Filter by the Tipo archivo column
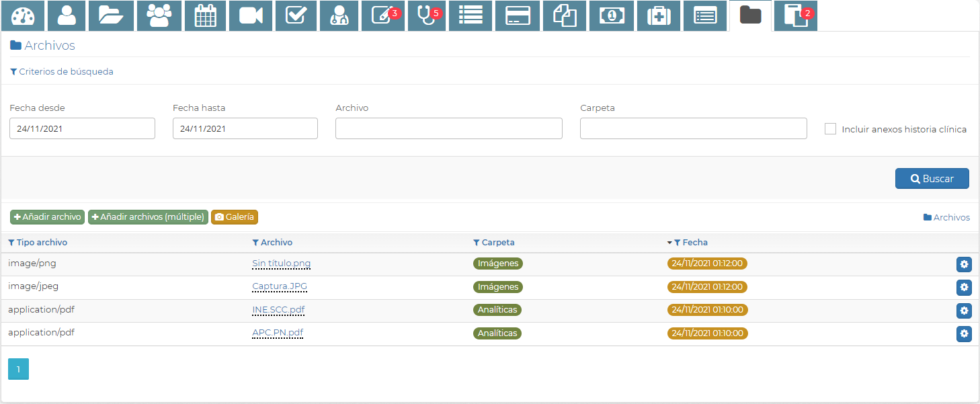The width and height of the screenshot is (980, 404). 38,243
